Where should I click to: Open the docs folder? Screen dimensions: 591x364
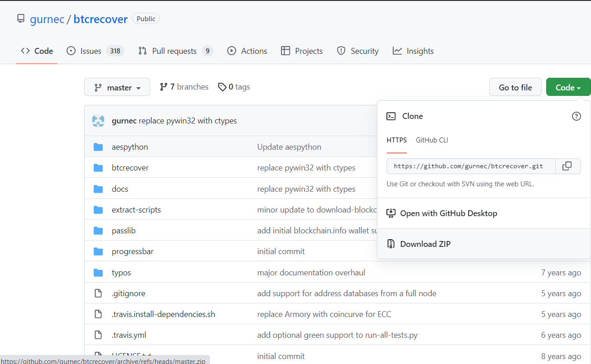[x=120, y=189]
